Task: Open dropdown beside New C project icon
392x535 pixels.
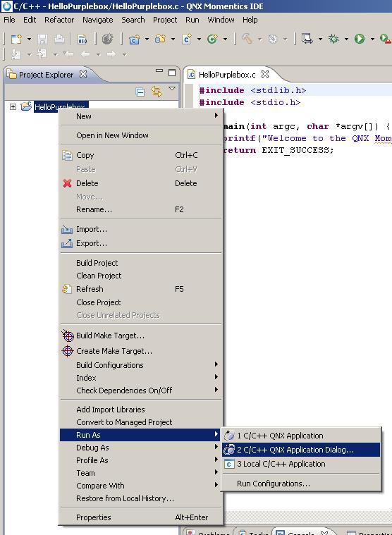Action: (x=147, y=39)
